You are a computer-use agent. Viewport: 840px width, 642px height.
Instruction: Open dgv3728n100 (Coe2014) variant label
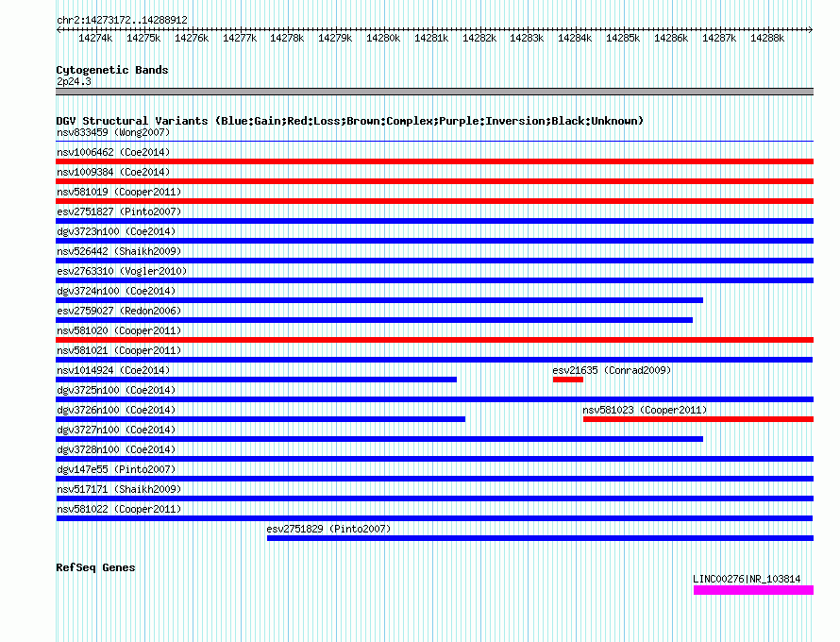pos(116,449)
